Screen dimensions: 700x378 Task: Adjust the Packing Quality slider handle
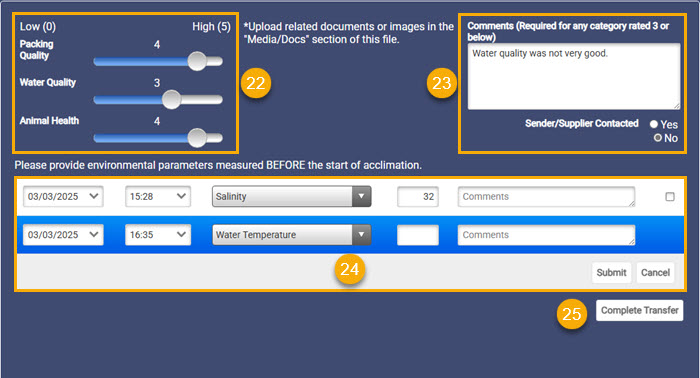[197, 61]
